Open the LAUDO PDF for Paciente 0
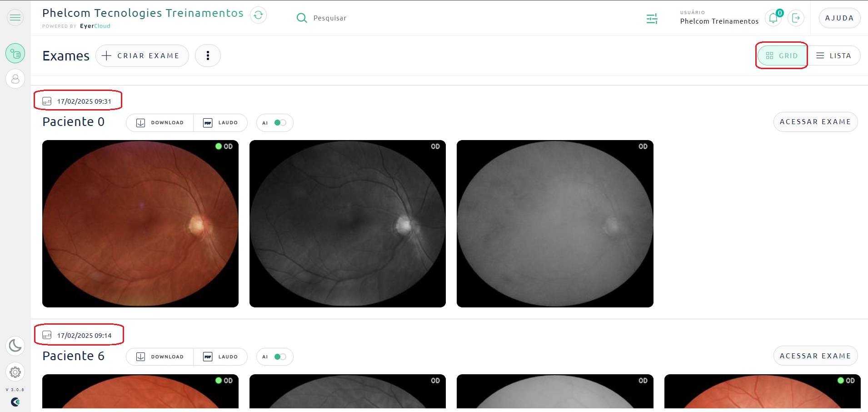The height and width of the screenshot is (412, 868). tap(220, 123)
